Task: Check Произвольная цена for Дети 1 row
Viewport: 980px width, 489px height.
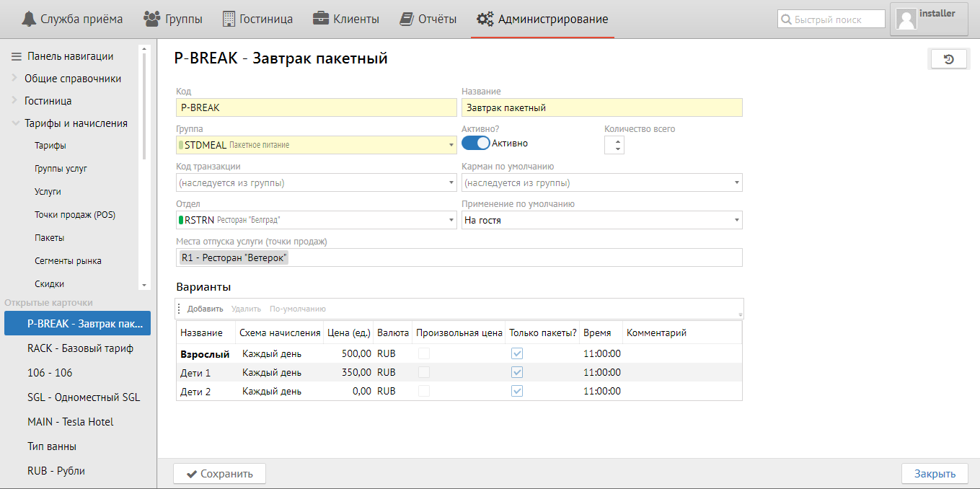Action: pos(424,372)
